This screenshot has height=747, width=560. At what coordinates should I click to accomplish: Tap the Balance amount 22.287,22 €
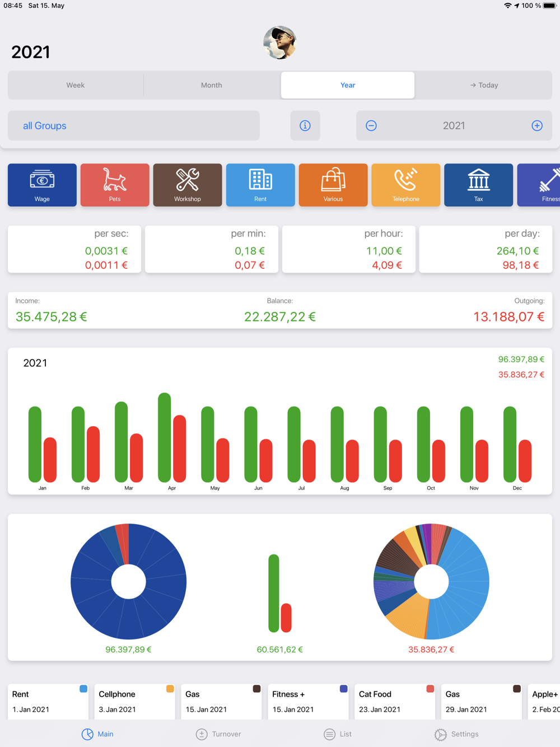coord(280,317)
